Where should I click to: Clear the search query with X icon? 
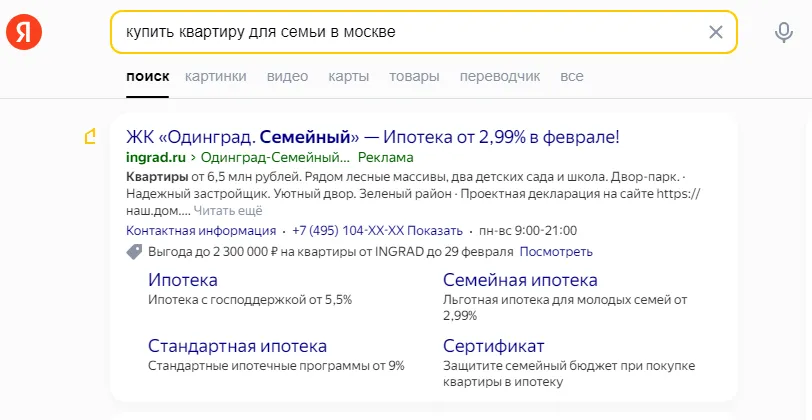(x=715, y=32)
